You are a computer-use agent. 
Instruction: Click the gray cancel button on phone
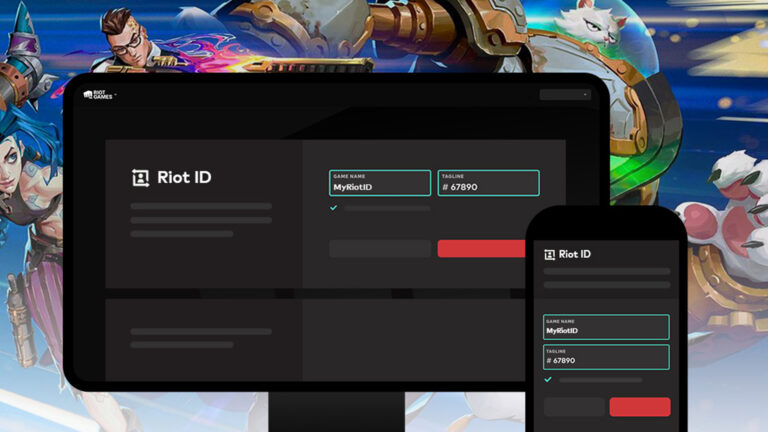pos(574,407)
